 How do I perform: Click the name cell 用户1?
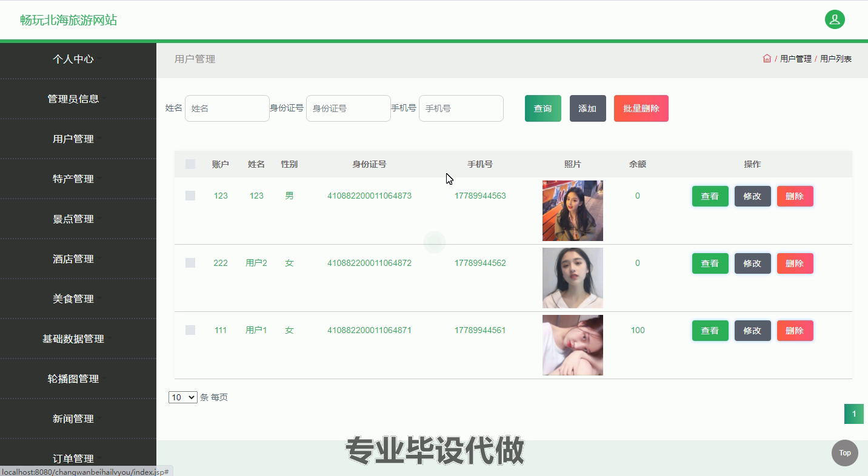click(256, 330)
